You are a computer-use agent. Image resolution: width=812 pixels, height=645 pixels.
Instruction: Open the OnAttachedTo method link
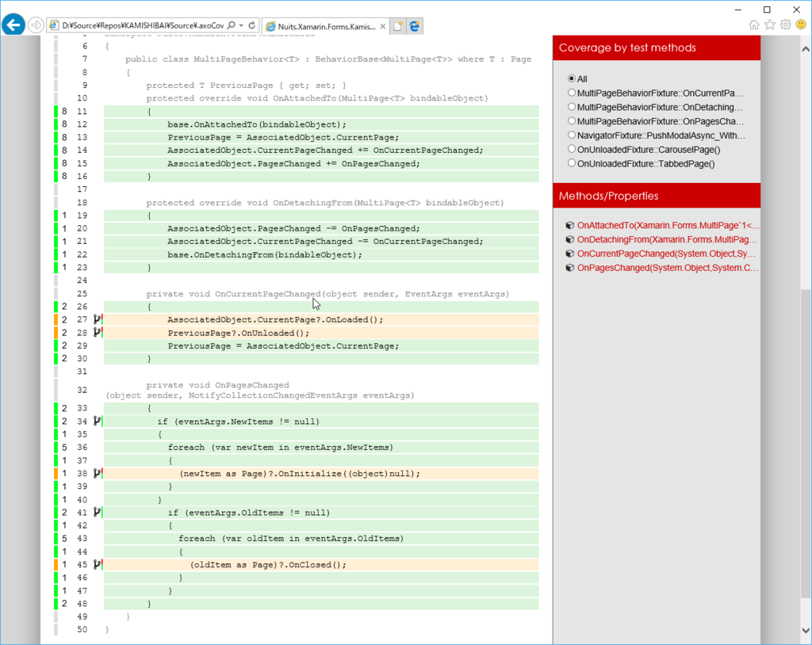(668, 225)
